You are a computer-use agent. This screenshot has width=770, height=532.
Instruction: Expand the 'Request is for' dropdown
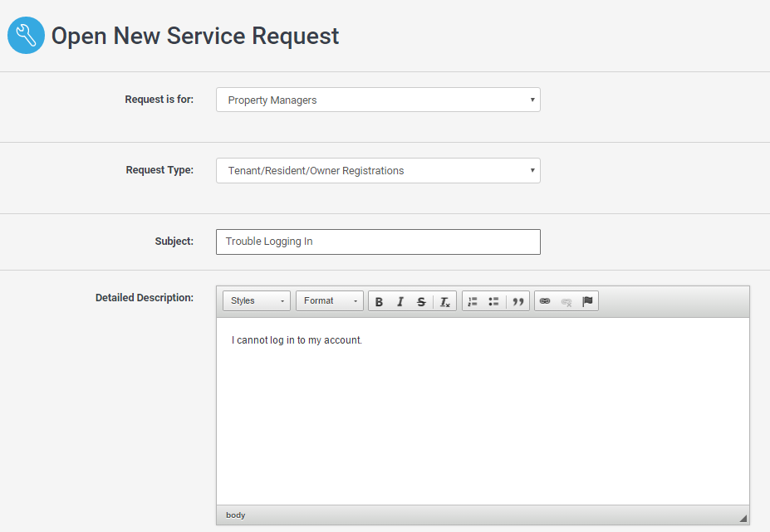click(x=378, y=100)
